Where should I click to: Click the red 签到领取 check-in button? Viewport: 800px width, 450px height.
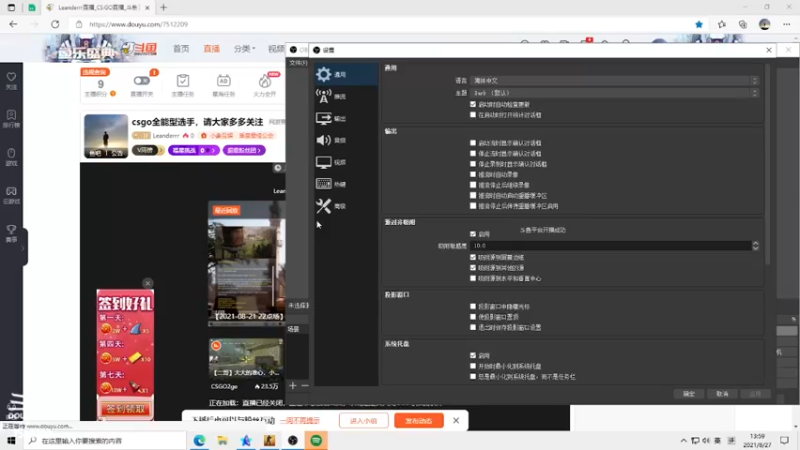tap(125, 409)
